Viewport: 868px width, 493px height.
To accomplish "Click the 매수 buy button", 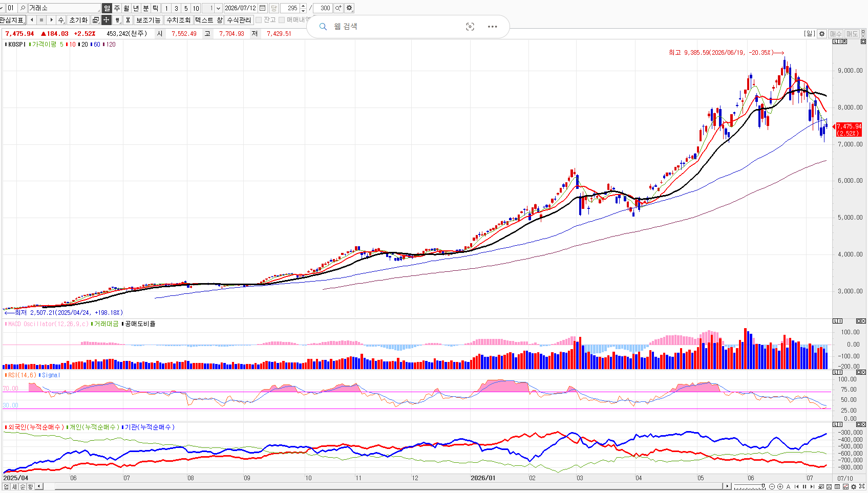I will tap(836, 33).
